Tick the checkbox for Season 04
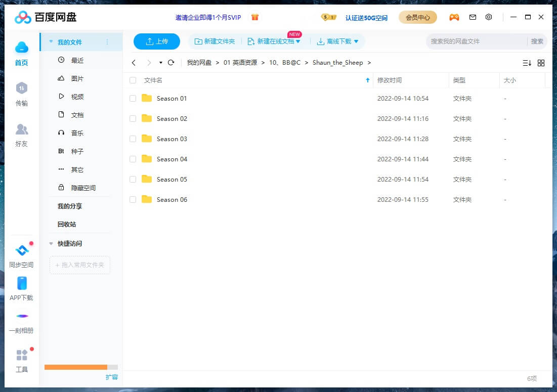The width and height of the screenshot is (557, 392). tap(133, 159)
